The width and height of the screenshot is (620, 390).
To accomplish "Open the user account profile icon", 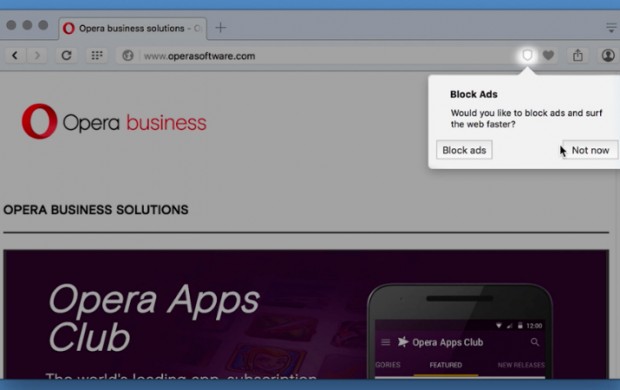I will 608,55.
